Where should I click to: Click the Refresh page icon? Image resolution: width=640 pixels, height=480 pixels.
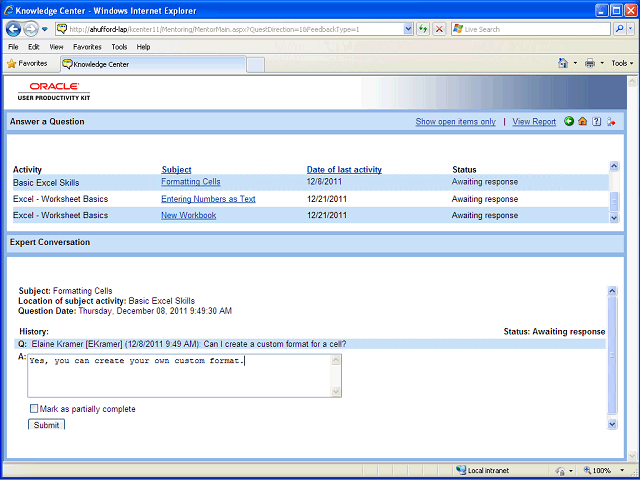[423, 29]
